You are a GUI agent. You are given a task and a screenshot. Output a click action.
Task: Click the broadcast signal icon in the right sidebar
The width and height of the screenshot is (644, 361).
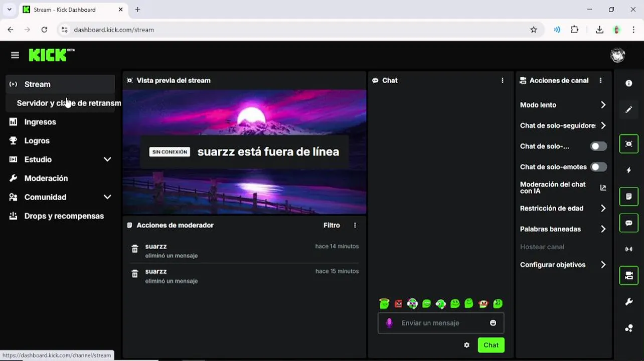coord(629,249)
